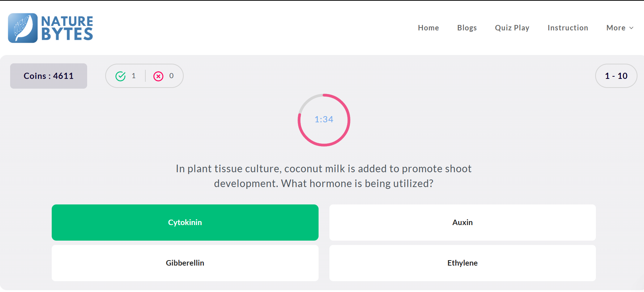Click the green correct-answers checkmark icon

[x=120, y=76]
